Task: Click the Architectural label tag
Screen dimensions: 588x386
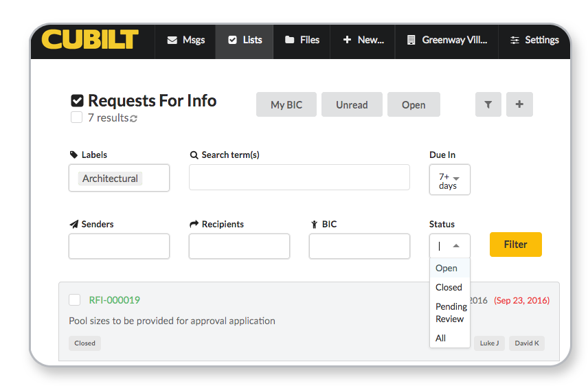Action: [x=110, y=179]
